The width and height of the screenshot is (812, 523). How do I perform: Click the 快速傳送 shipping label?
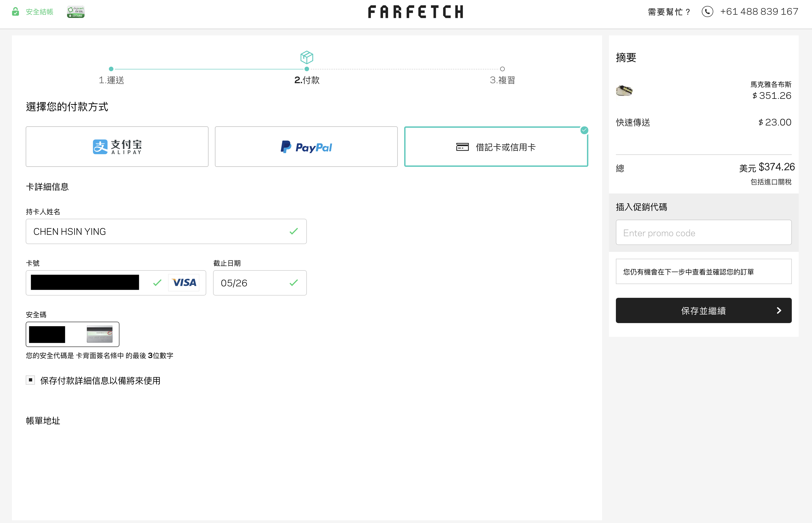[x=633, y=122]
